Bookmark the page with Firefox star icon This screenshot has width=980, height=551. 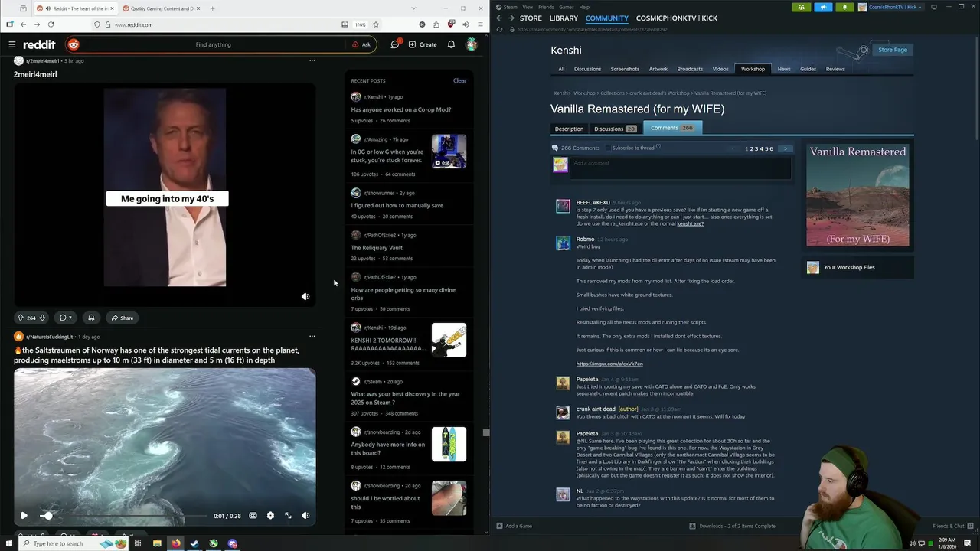(x=375, y=24)
